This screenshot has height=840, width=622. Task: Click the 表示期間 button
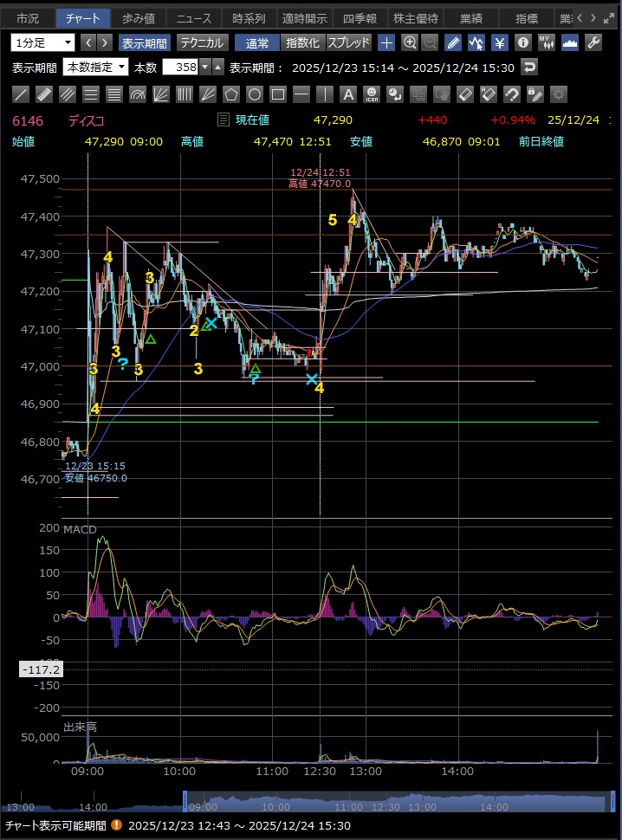pyautogui.click(x=144, y=42)
